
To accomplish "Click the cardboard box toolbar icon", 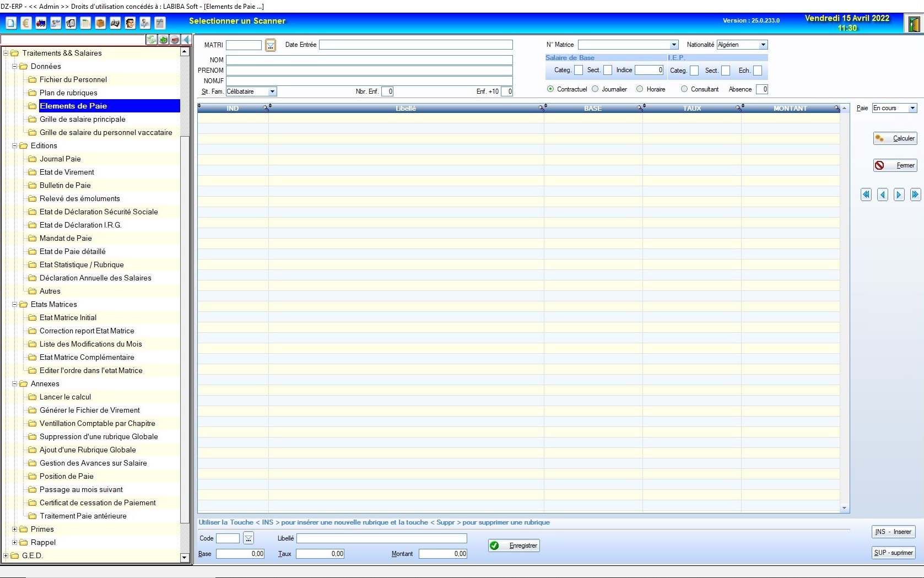I will tap(100, 23).
